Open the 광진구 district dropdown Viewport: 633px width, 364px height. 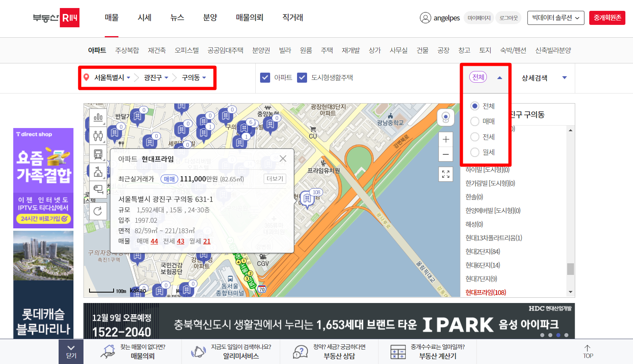point(156,77)
